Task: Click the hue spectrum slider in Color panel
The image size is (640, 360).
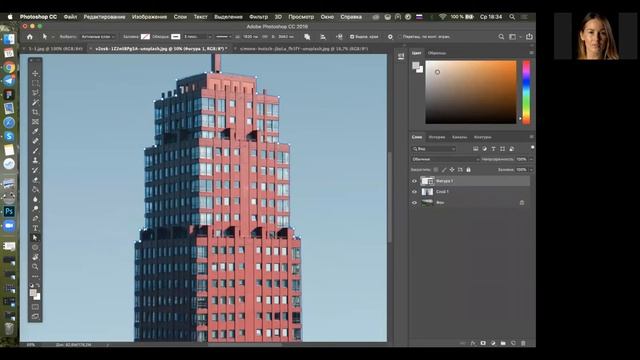Action: (527, 92)
